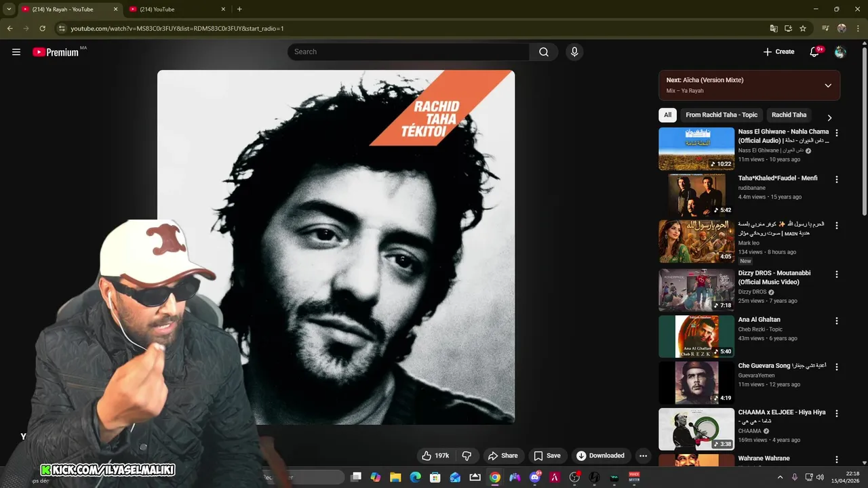Open the Wahrane Wahrane video title
This screenshot has height=488, width=868.
tap(764, 459)
